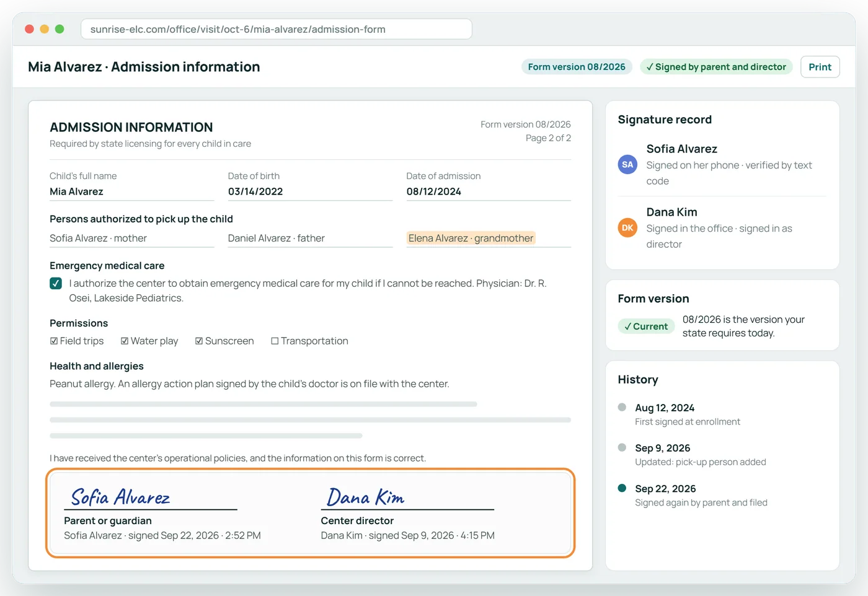Image resolution: width=868 pixels, height=596 pixels.
Task: Click the Aug 12, 2024 history dot
Action: pos(622,407)
